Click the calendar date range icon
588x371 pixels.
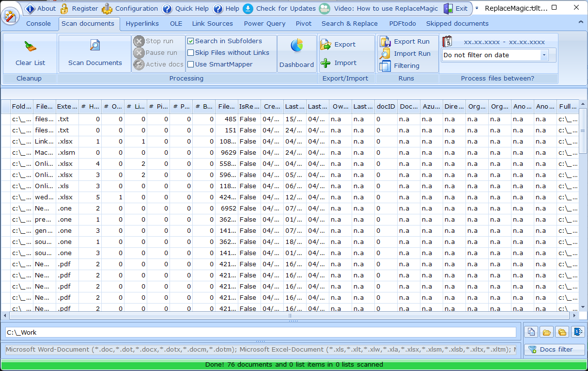tap(448, 41)
